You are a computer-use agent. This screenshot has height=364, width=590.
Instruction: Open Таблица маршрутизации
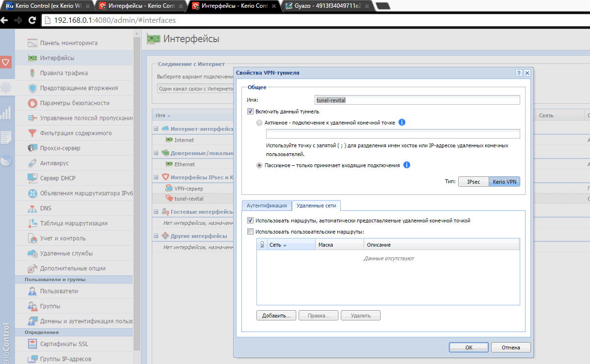click(74, 223)
